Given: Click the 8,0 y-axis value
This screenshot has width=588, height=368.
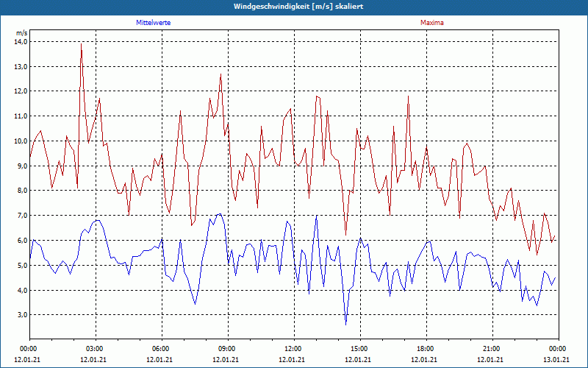Looking at the screenshot, I should [23, 191].
